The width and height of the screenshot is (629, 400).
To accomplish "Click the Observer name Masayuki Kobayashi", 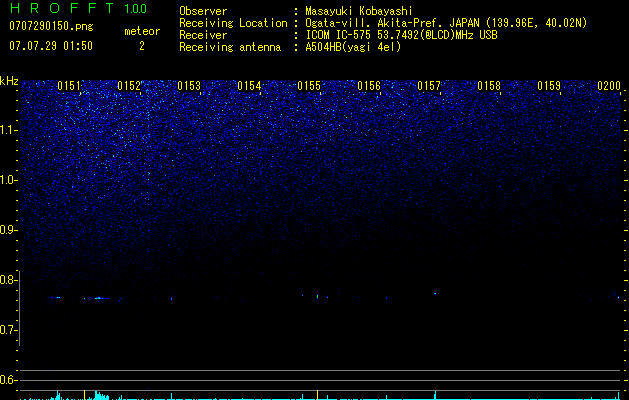I will click(359, 11).
